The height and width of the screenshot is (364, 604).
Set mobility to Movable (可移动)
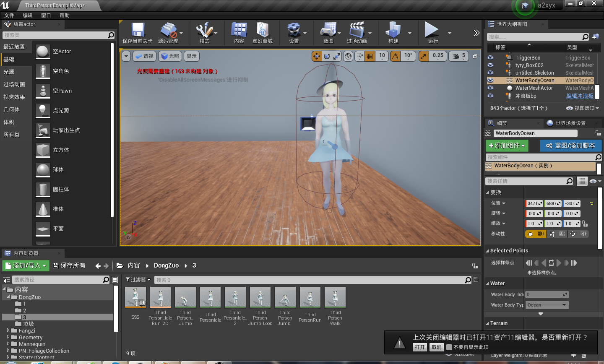tap(578, 234)
